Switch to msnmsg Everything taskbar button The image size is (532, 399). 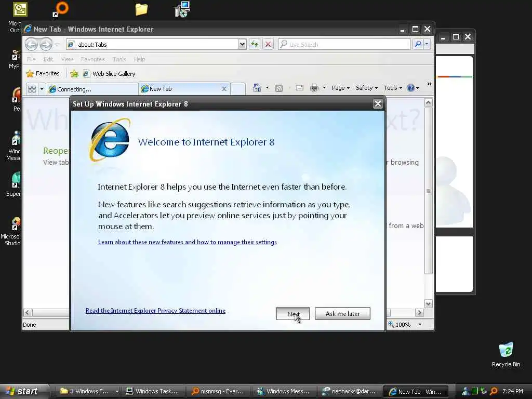218,391
